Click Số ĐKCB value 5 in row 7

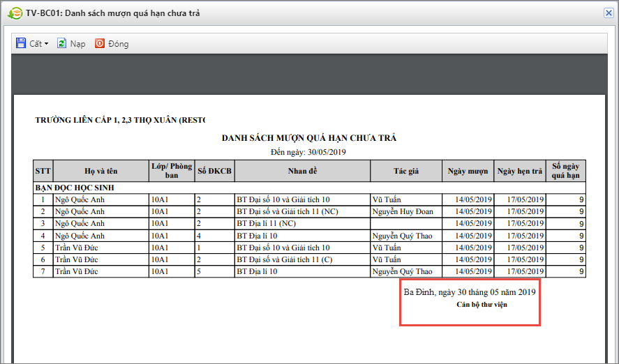click(x=199, y=271)
